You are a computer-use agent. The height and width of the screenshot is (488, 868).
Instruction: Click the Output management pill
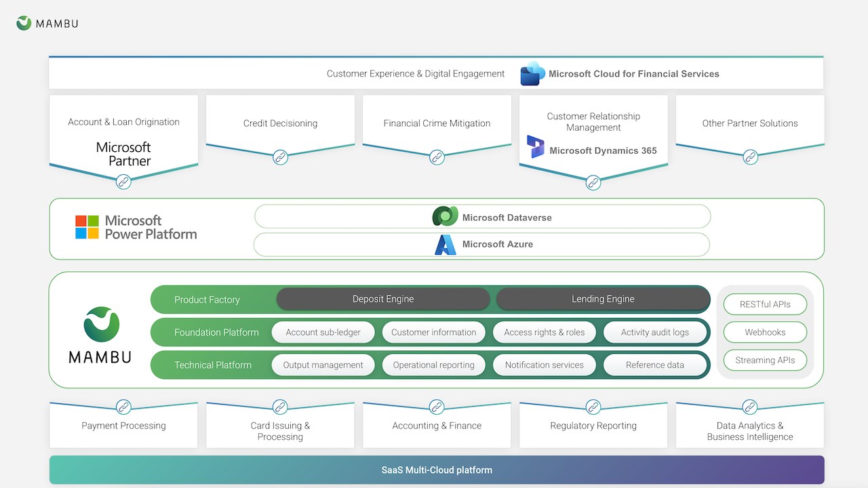323,365
